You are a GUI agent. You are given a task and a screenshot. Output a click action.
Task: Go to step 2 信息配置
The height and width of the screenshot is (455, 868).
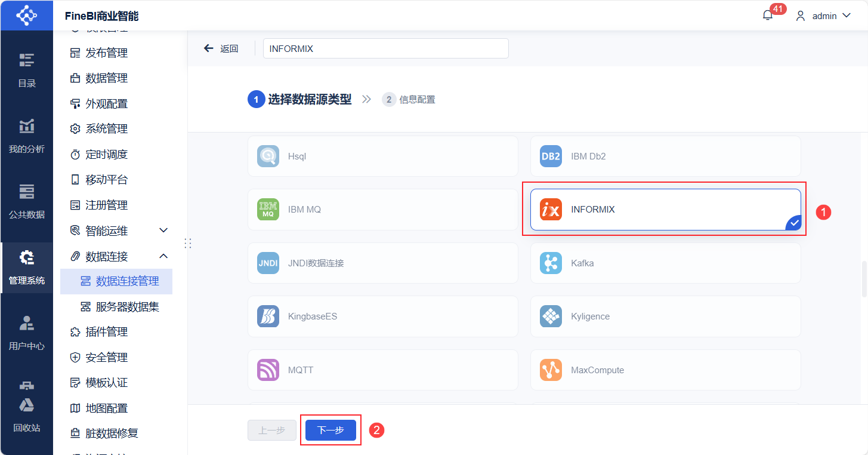[x=409, y=100]
